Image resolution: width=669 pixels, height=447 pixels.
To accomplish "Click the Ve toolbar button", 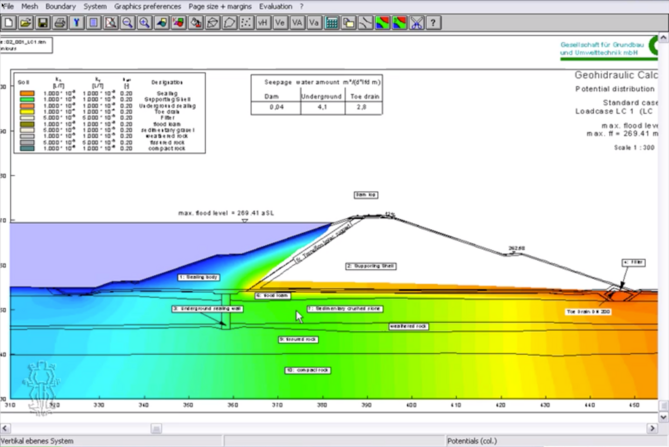I will [280, 22].
